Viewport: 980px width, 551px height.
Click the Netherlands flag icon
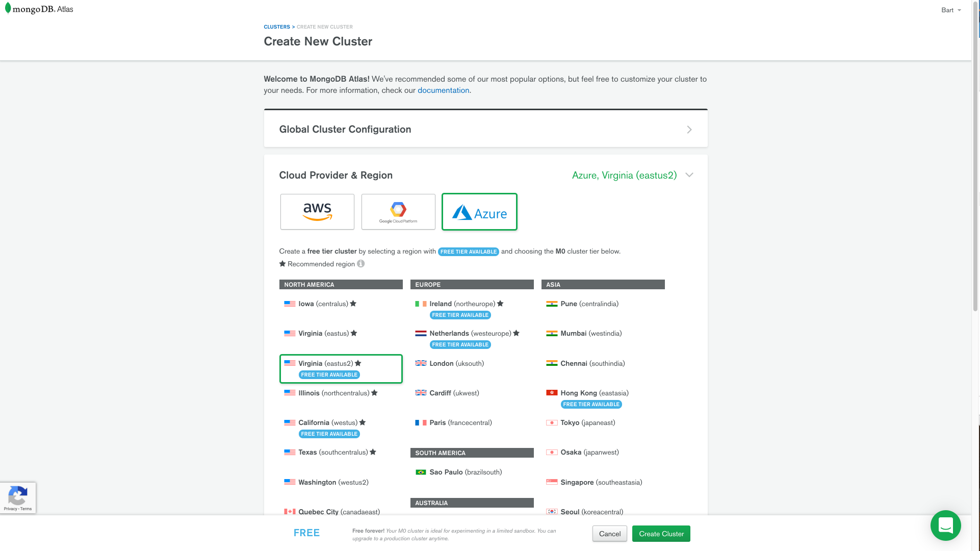pos(421,334)
